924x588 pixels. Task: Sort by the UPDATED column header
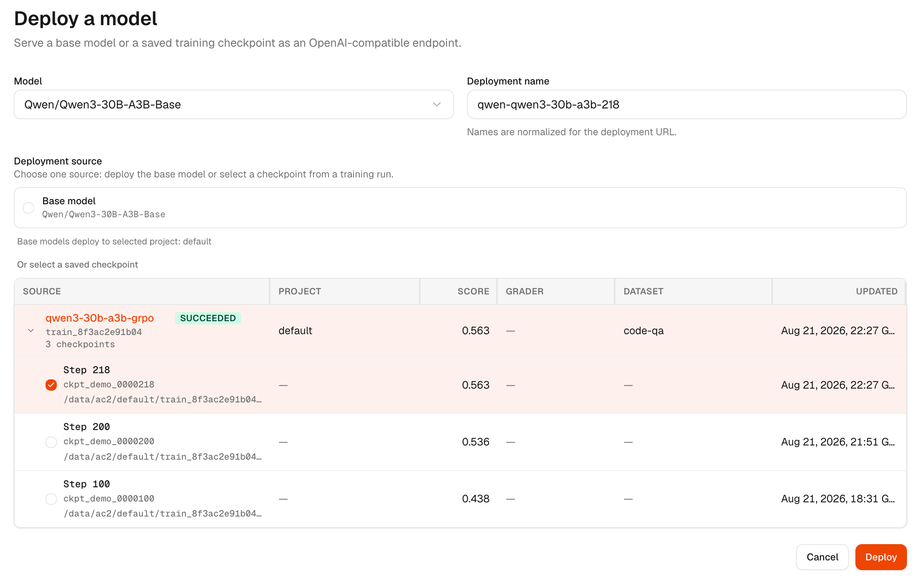click(877, 291)
